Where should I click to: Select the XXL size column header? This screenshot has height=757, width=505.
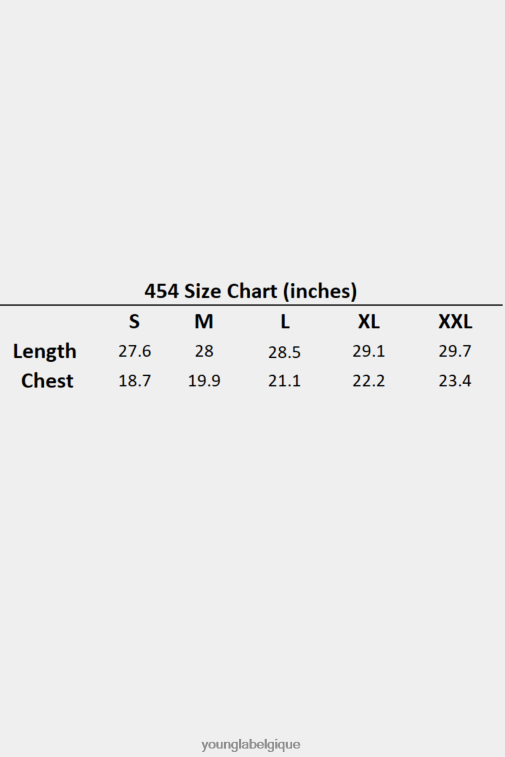tap(455, 322)
